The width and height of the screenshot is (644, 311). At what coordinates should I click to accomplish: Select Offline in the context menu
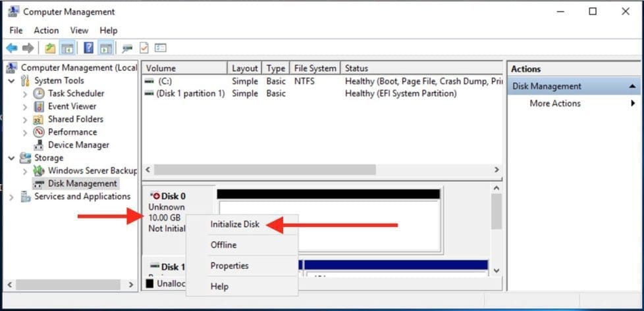(223, 245)
